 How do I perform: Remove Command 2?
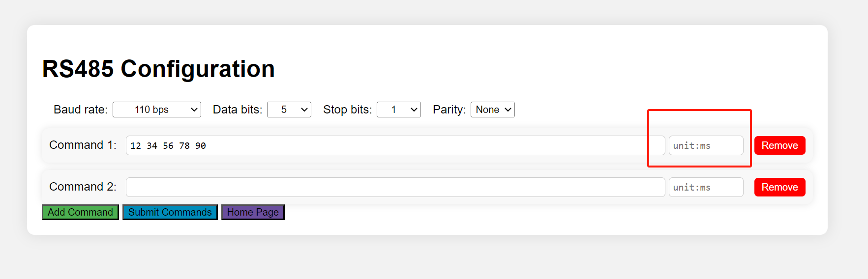tap(779, 187)
